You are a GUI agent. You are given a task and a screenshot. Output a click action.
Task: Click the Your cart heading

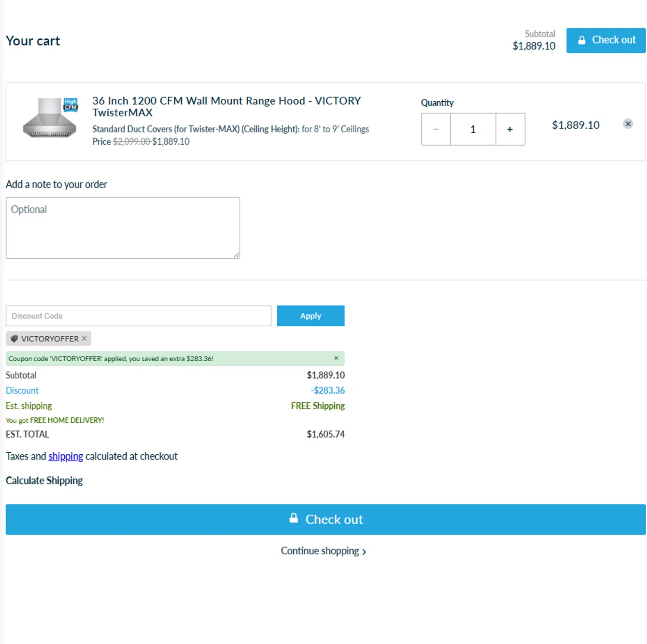[33, 41]
